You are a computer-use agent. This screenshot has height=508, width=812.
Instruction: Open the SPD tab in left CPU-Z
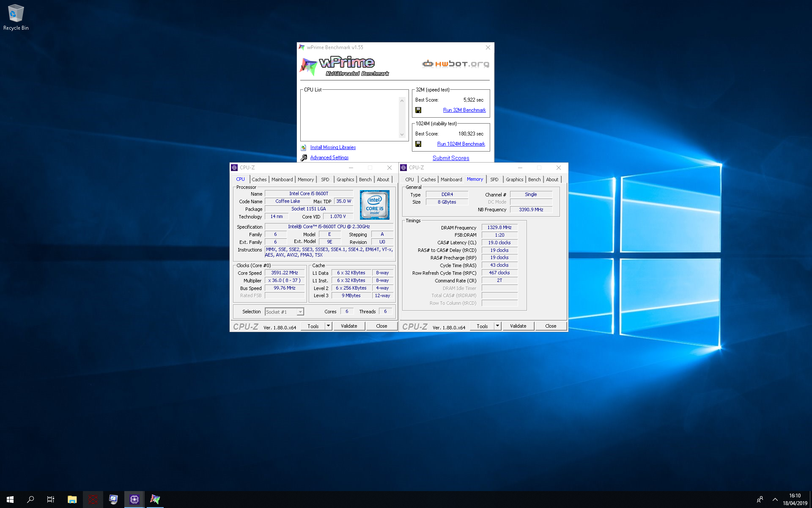[x=325, y=179]
